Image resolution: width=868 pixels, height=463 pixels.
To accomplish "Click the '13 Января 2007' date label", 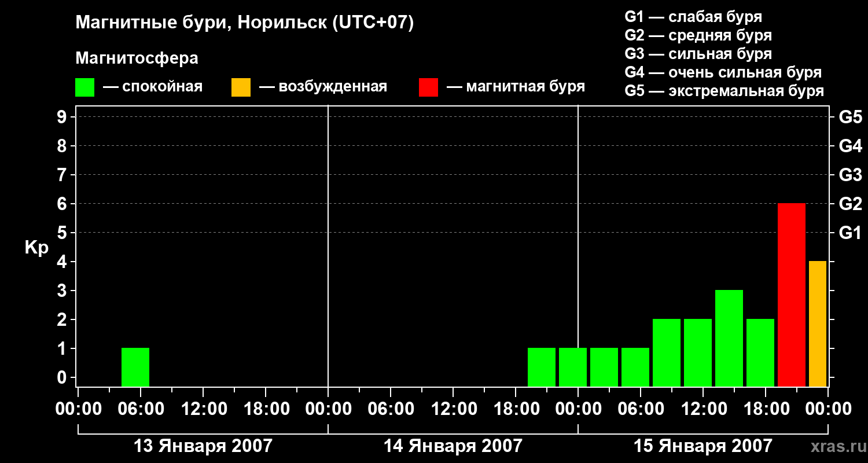I will click(203, 446).
